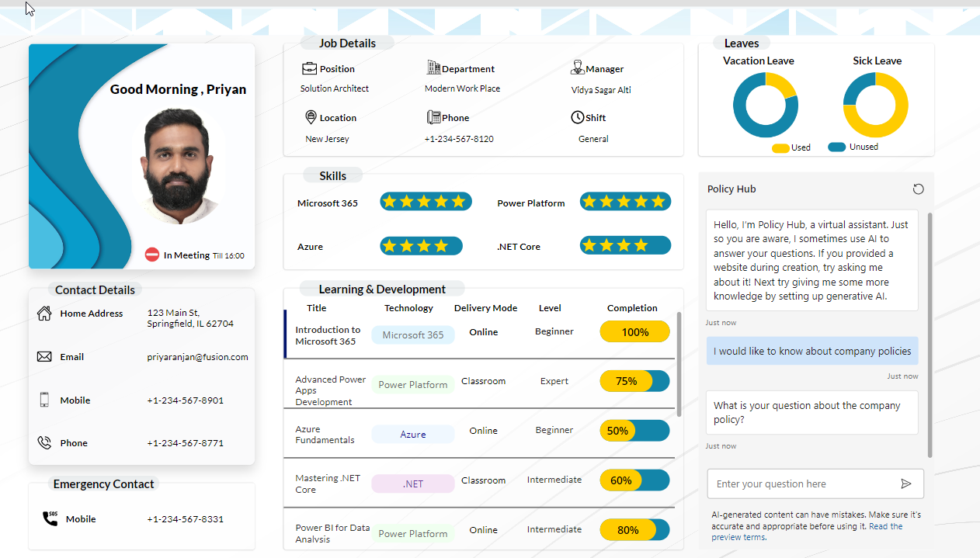The width and height of the screenshot is (980, 558).
Task: Click the Microsoft 365 star rating
Action: pyautogui.click(x=426, y=202)
